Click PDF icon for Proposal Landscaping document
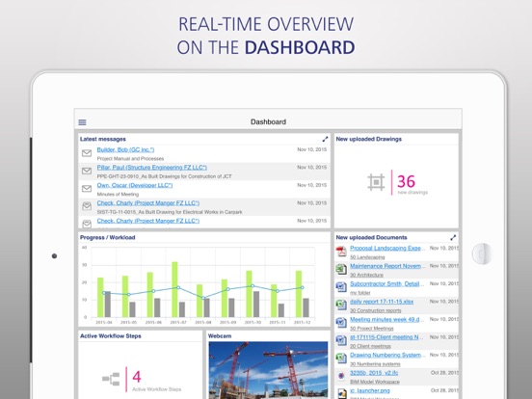This screenshot has height=399, width=532. pyautogui.click(x=341, y=252)
